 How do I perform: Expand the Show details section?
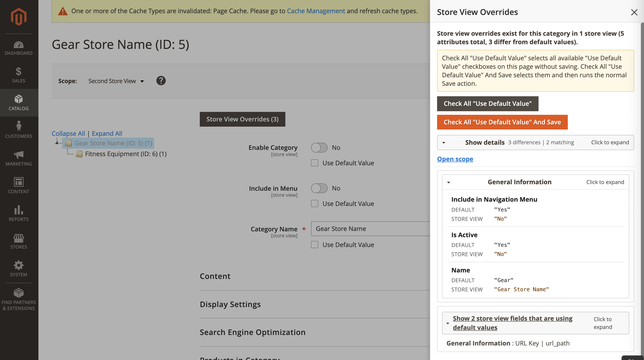pyautogui.click(x=535, y=142)
